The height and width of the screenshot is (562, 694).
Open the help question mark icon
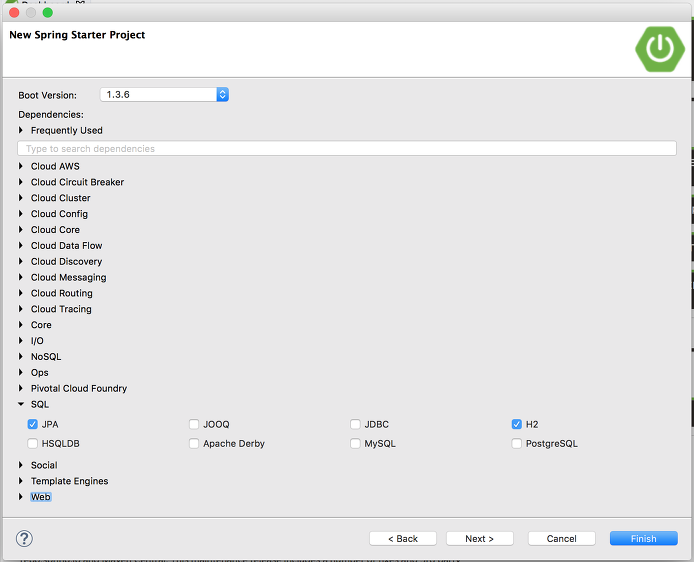(x=24, y=539)
